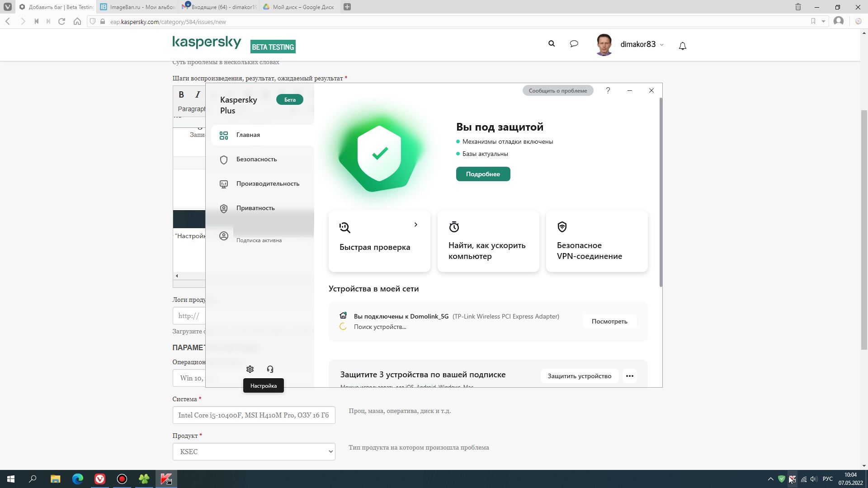This screenshot has height=488, width=868.
Task: Open the Главная section in sidebar
Action: pyautogui.click(x=262, y=135)
